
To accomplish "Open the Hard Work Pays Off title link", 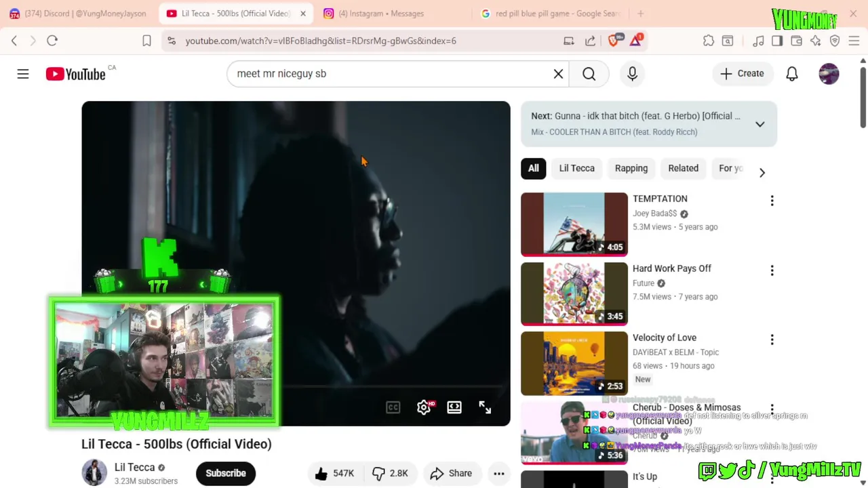I will 672,268.
